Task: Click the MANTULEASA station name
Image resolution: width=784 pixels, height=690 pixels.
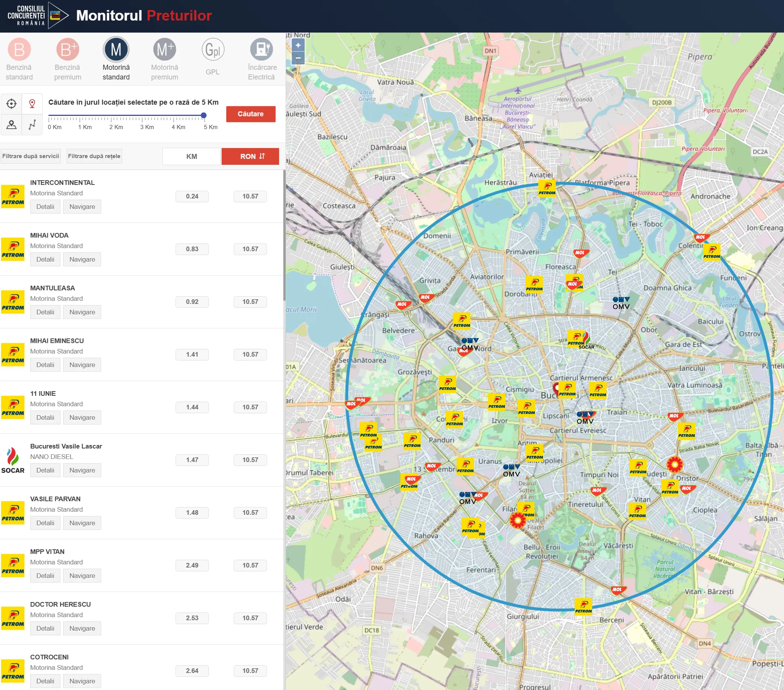Action: (53, 288)
